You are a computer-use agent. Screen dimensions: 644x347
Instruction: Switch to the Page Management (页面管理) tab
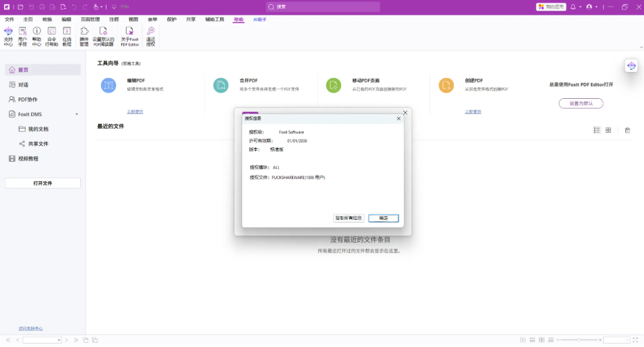coord(91,19)
